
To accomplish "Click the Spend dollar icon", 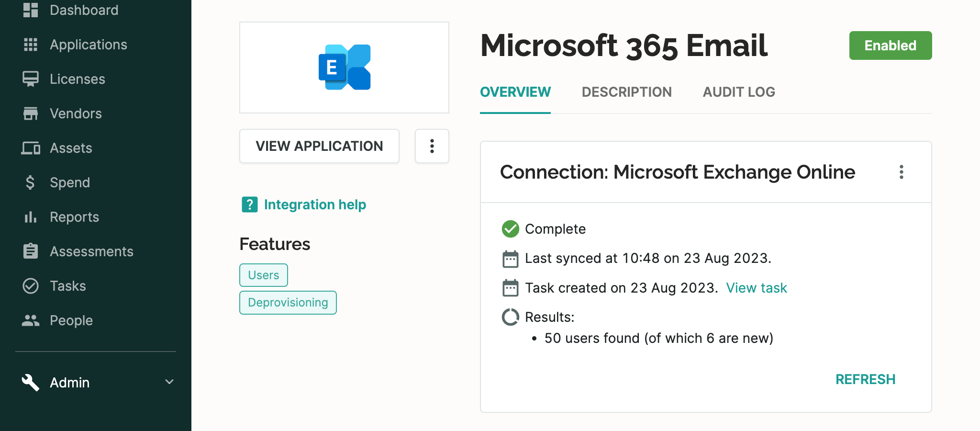I will 30,182.
